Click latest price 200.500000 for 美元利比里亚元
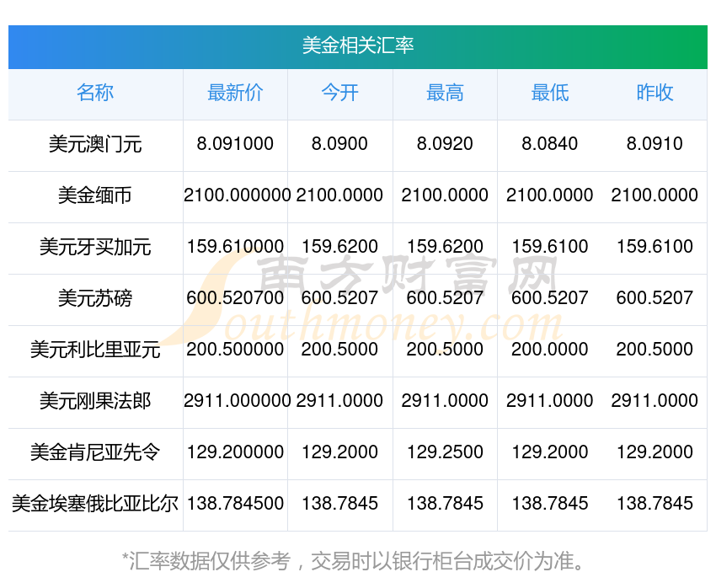 pyautogui.click(x=235, y=350)
